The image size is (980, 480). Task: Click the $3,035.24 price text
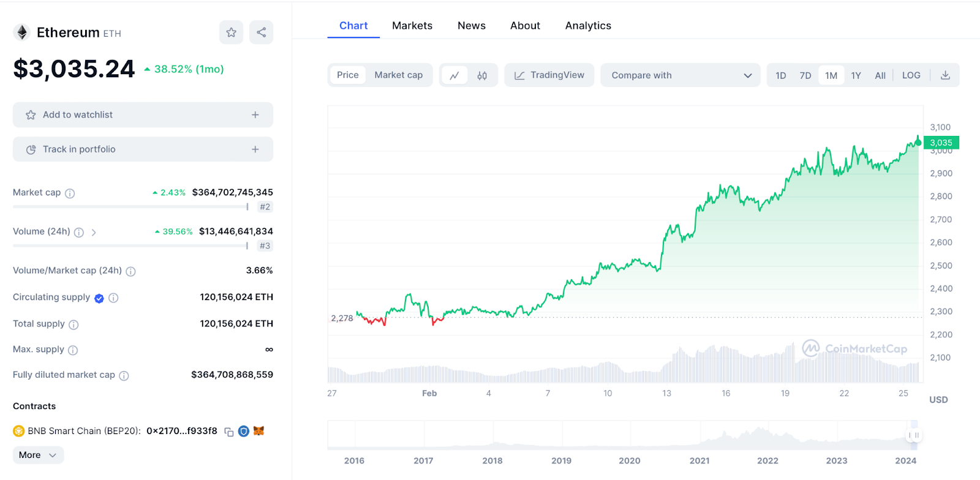(x=74, y=69)
